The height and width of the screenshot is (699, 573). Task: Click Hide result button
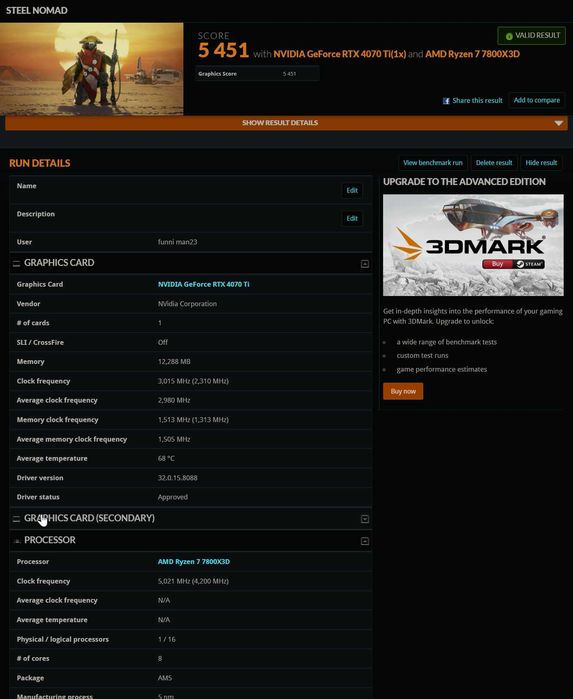(541, 163)
